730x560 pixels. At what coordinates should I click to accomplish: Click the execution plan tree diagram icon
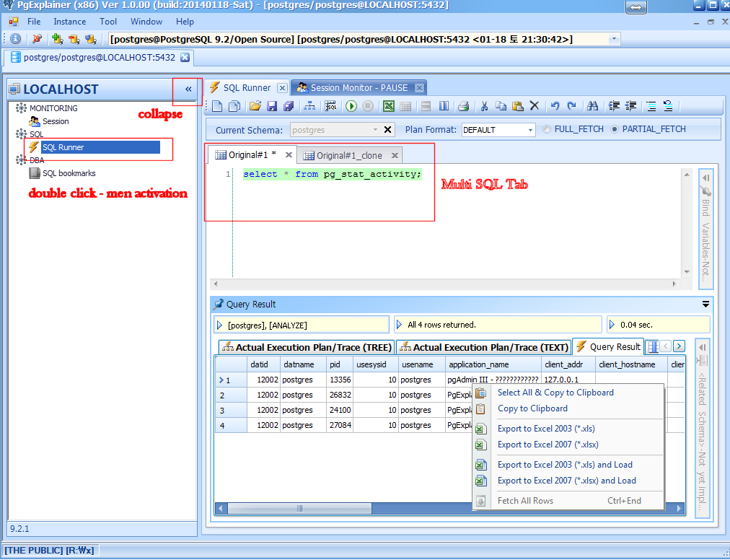(309, 106)
